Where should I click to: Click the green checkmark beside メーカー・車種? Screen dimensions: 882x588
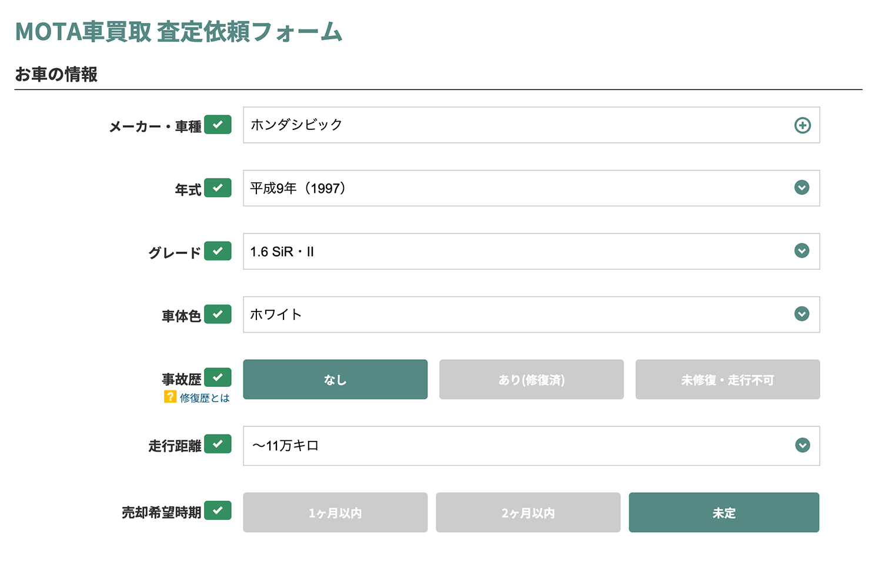pyautogui.click(x=218, y=125)
